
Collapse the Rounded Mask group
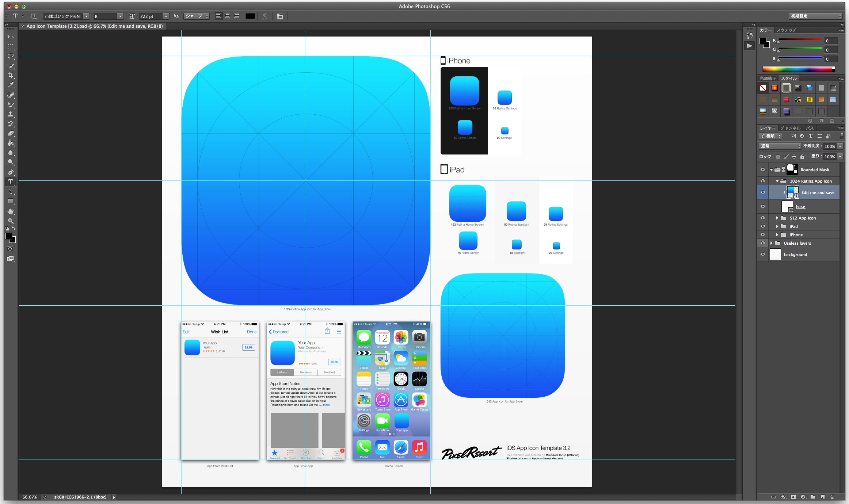[771, 170]
